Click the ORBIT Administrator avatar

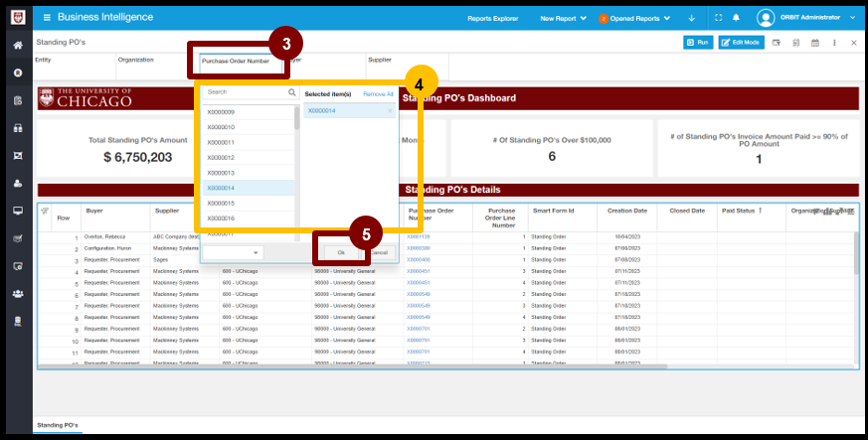tap(766, 18)
